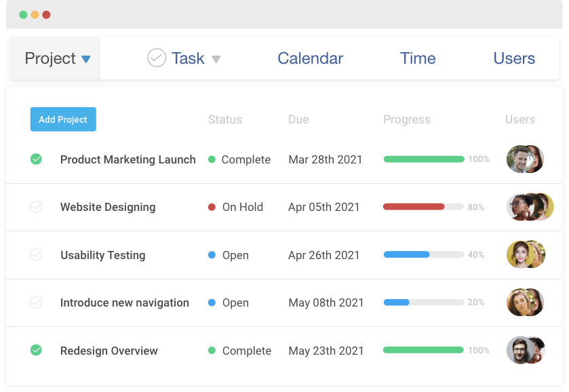Click the Add Project button

[63, 119]
